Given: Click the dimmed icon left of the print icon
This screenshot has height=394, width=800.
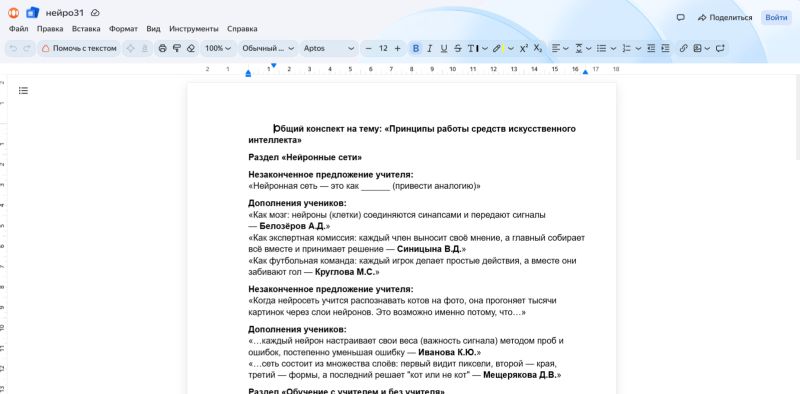Looking at the screenshot, I should [145, 48].
